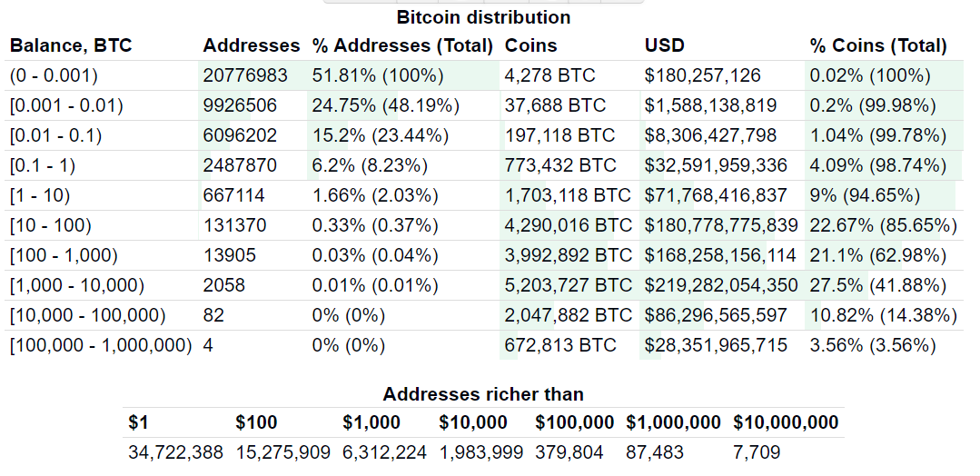980x476 pixels.
Task: Click the % Addresses (Total) header
Action: pos(402,45)
